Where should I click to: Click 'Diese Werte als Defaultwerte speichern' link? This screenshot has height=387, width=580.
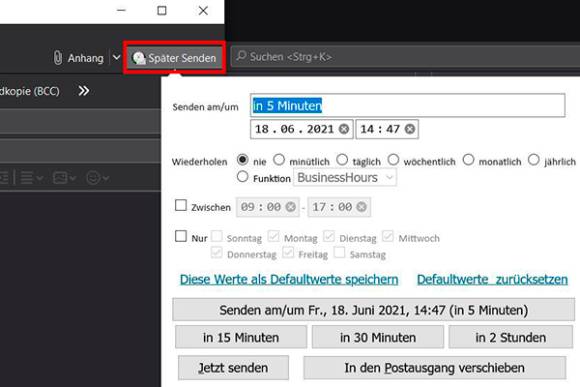click(289, 279)
